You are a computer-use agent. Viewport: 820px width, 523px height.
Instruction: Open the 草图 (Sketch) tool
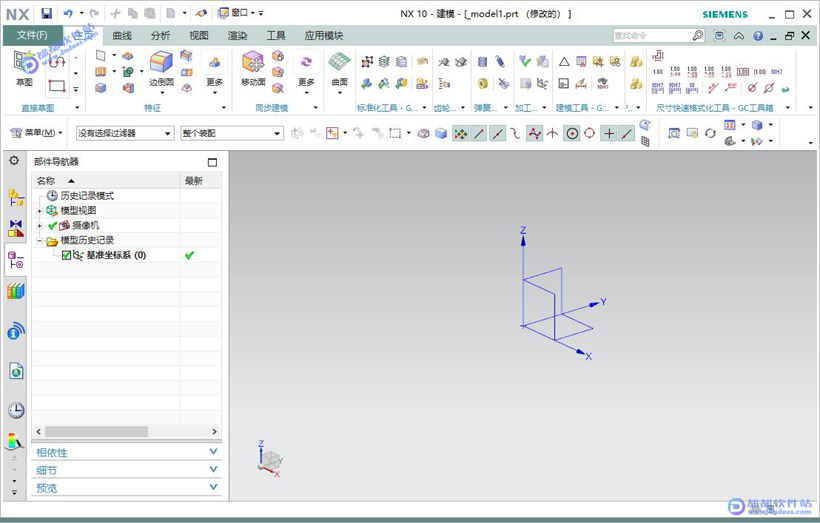tap(24, 69)
